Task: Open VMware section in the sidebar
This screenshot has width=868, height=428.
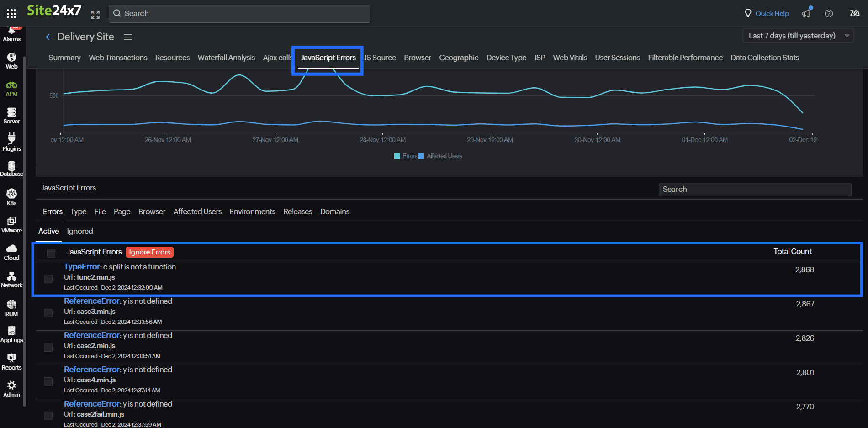Action: (12, 225)
